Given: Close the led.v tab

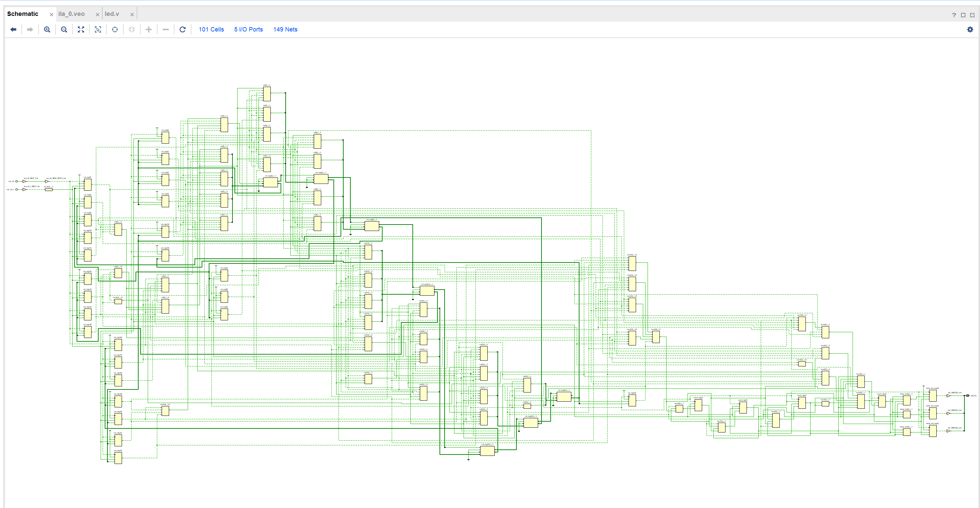Looking at the screenshot, I should coord(131,14).
